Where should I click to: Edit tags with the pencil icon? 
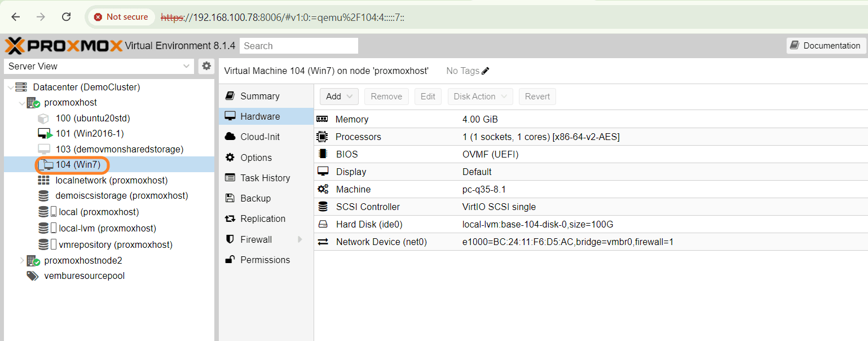(486, 71)
